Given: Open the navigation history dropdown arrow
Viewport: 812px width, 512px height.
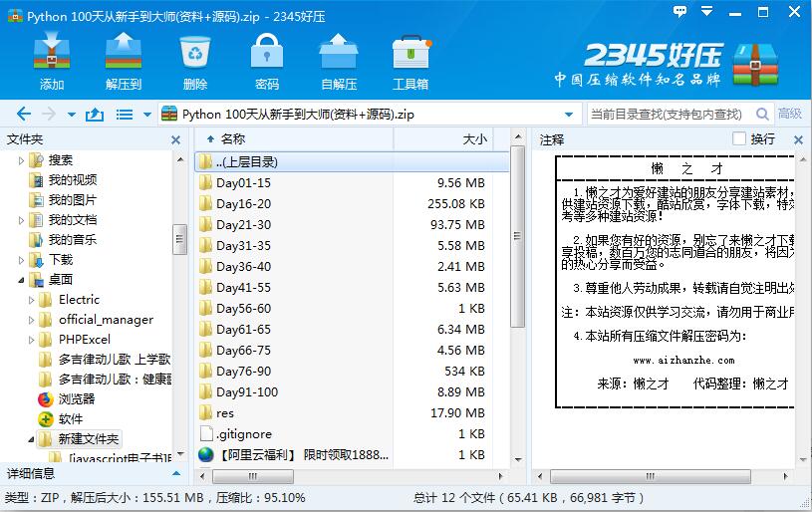Looking at the screenshot, I should coord(72,115).
